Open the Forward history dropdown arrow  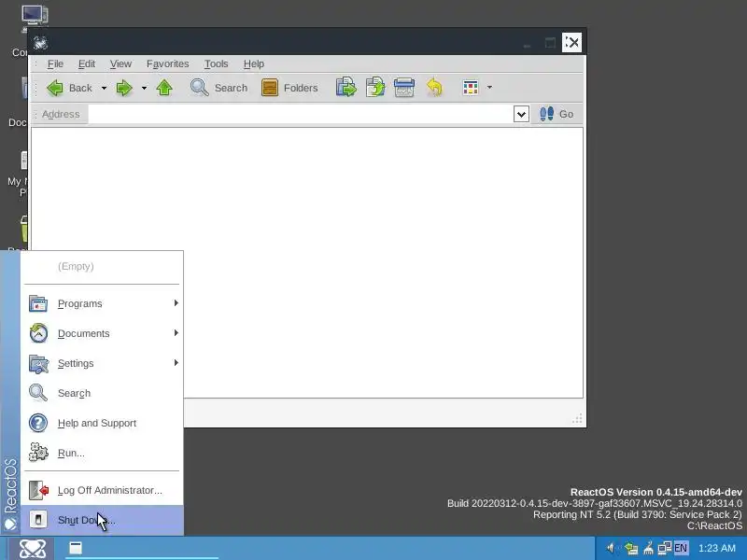[x=144, y=88]
